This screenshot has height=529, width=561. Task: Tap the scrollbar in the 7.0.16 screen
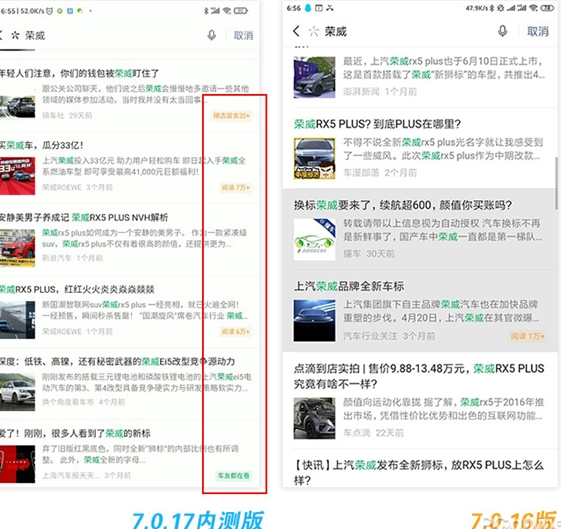pyautogui.click(x=556, y=183)
